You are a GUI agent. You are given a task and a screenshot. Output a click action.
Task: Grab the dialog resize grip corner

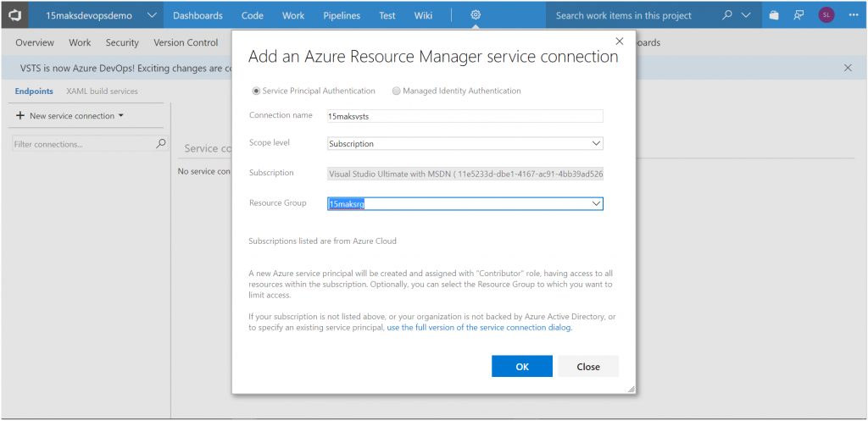(631, 390)
